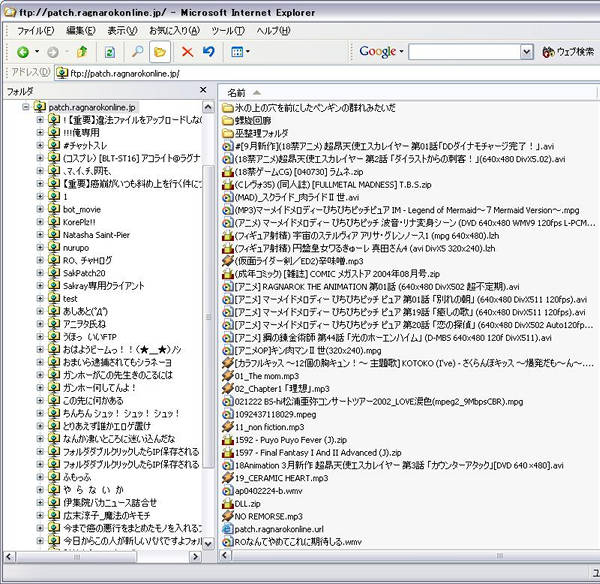The height and width of the screenshot is (584, 600).
Task: Go up one folder level
Action: coord(82,51)
